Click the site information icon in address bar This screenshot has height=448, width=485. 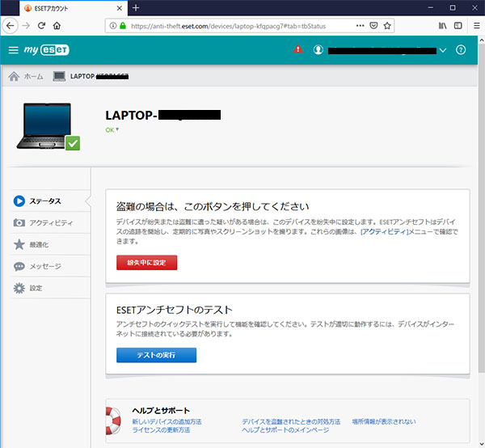coord(113,26)
